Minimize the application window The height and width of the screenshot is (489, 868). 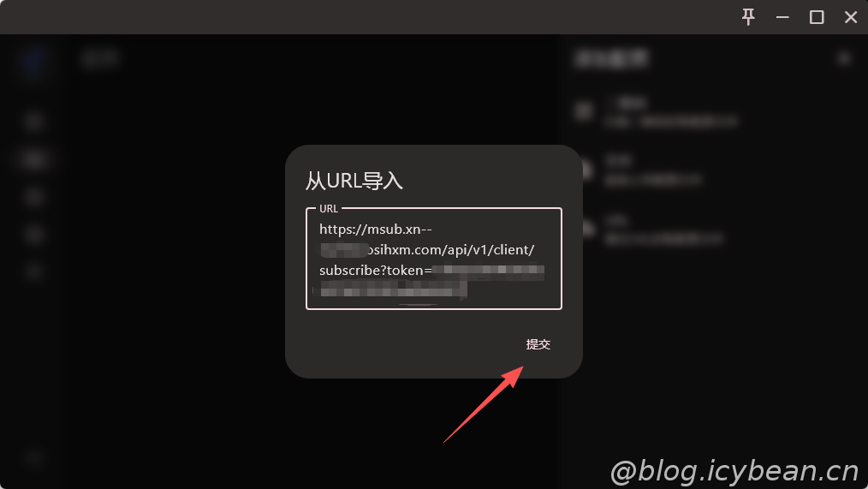point(782,17)
